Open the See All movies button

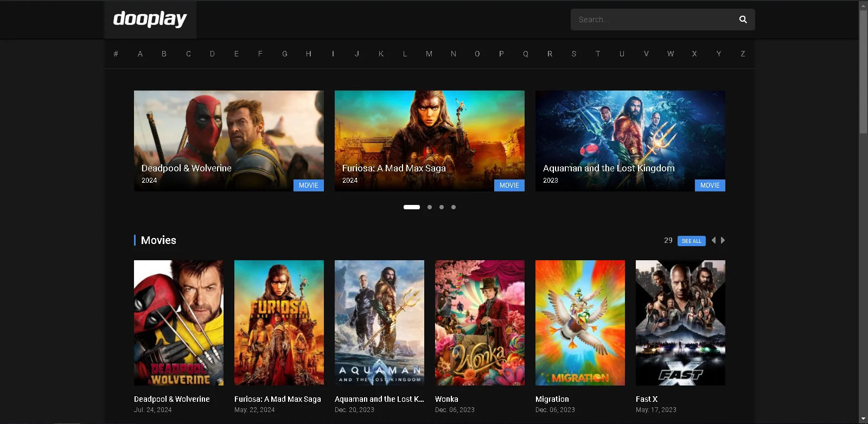(x=691, y=241)
